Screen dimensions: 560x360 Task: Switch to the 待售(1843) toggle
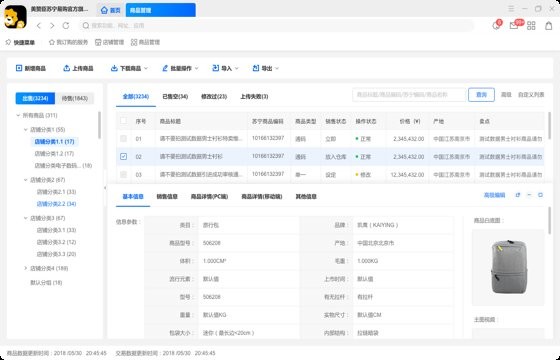75,98
